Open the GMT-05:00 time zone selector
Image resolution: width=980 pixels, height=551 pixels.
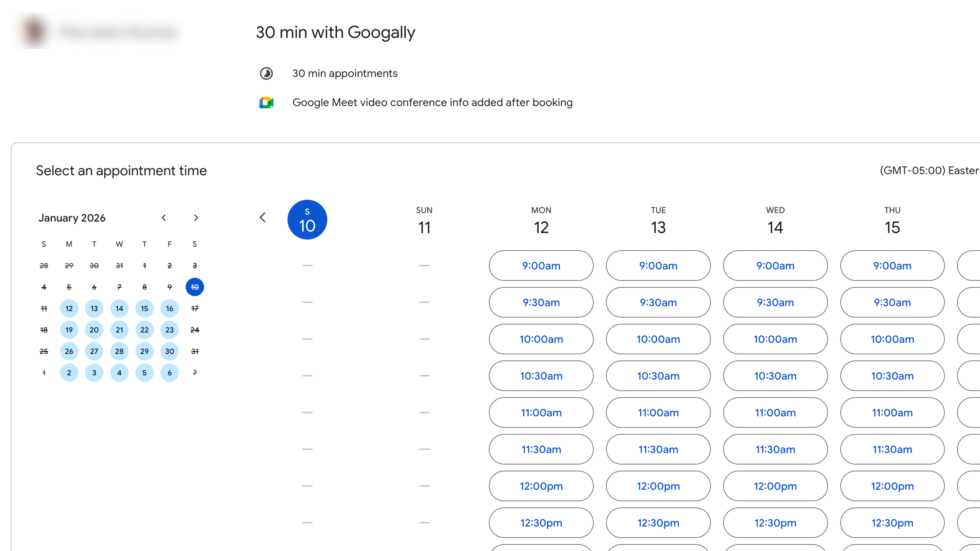[x=929, y=171]
